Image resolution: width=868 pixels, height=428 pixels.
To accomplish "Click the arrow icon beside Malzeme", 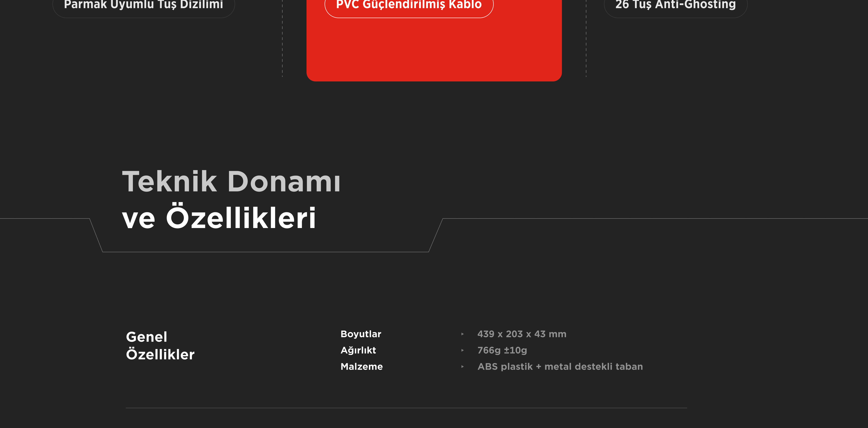I will point(462,367).
